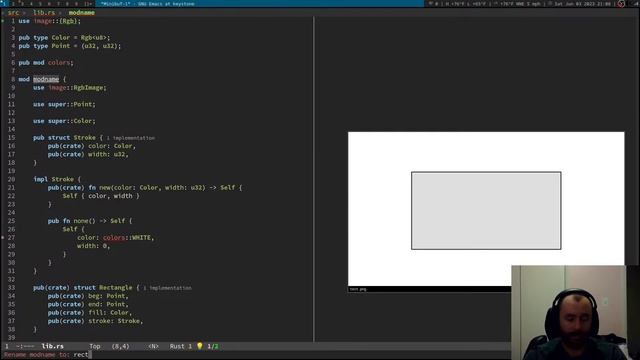The width and height of the screenshot is (640, 360).
Task: Click the gray rectangle in the image preview
Action: pos(486,210)
